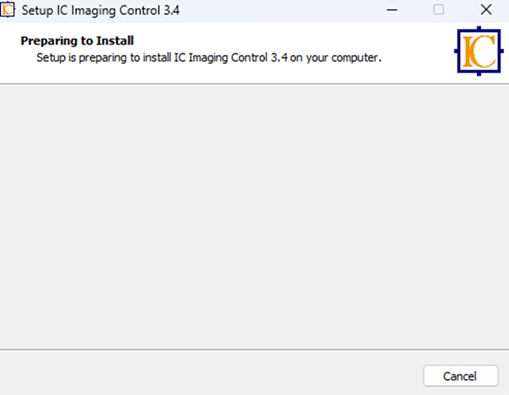
Task: Close the setup window with the X
Action: pos(486,10)
